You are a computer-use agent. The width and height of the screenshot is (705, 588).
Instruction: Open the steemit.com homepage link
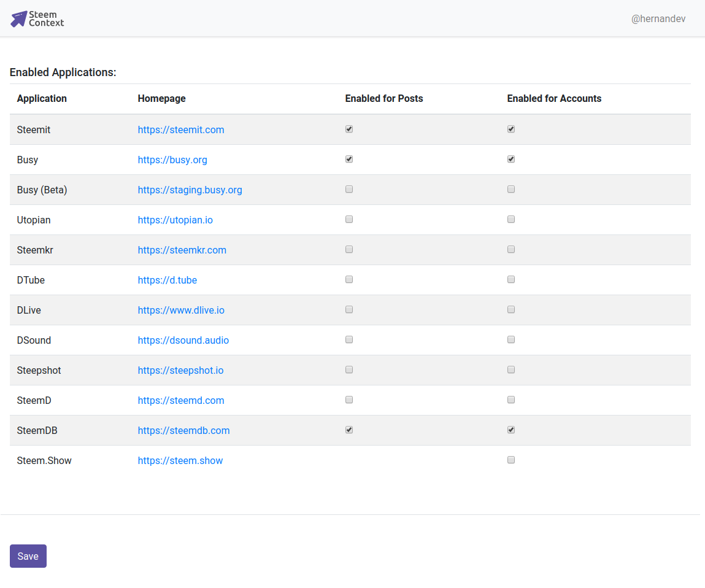[x=181, y=130]
